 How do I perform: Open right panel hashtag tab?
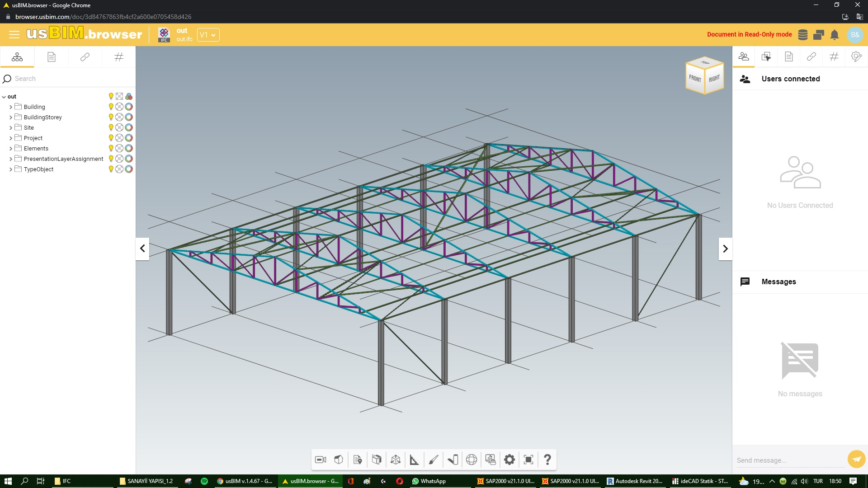click(834, 56)
